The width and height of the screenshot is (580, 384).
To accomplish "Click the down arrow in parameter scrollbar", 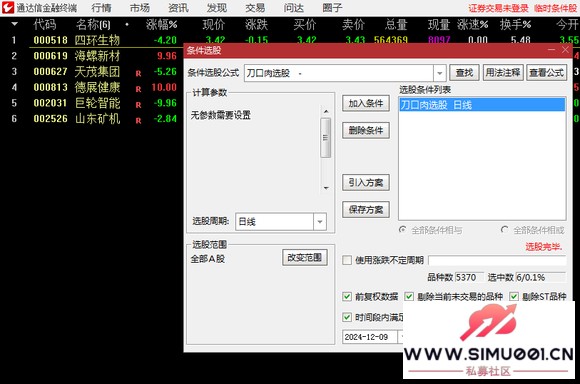I will coord(326,188).
